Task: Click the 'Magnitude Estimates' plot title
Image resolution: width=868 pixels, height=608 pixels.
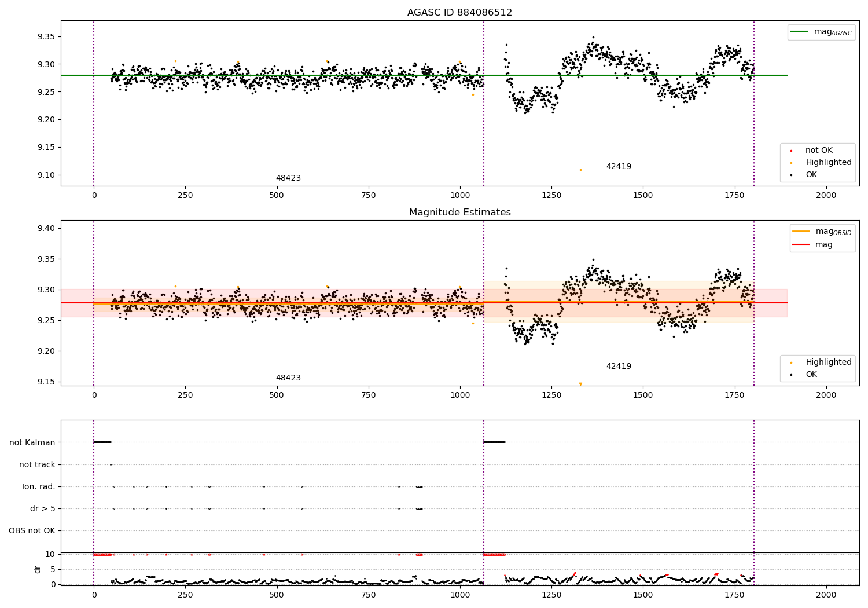Action: coord(459,213)
